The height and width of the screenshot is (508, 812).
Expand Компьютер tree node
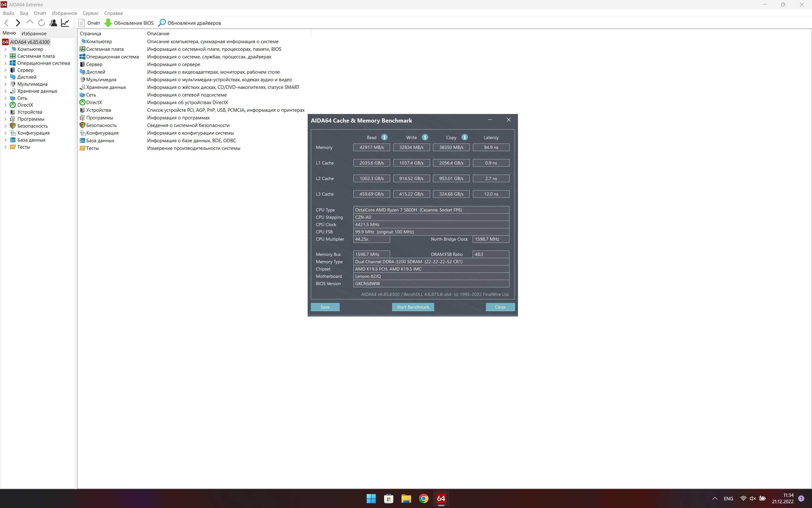tap(5, 49)
